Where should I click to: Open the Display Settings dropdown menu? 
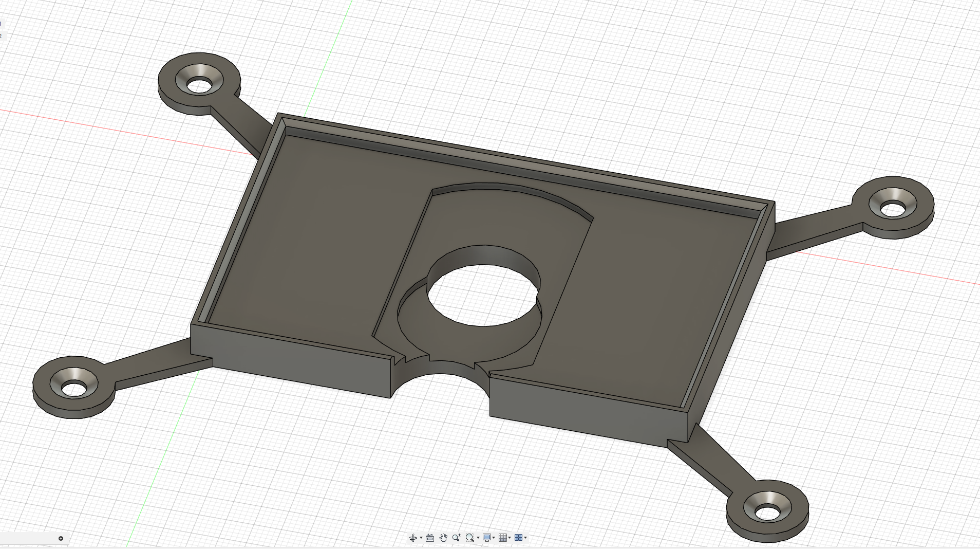(494, 538)
